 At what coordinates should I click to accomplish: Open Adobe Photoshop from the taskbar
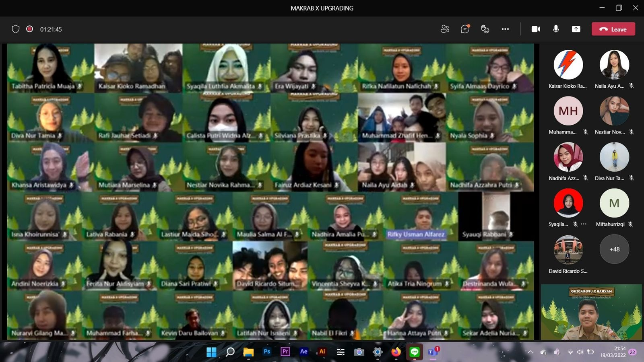(267, 352)
